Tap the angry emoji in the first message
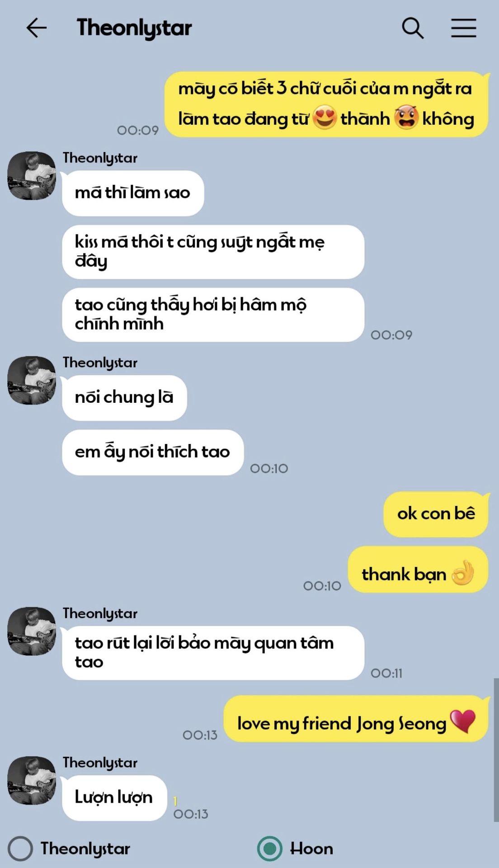 [406, 118]
